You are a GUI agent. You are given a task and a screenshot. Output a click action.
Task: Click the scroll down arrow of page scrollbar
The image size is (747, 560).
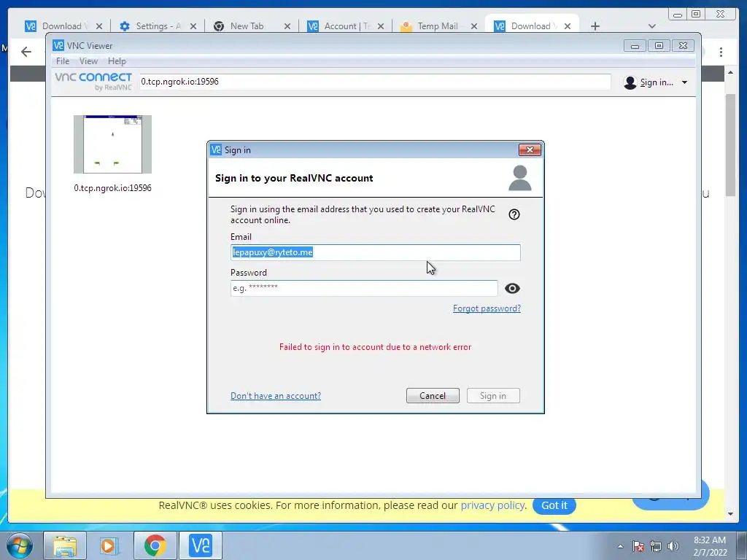point(730,514)
